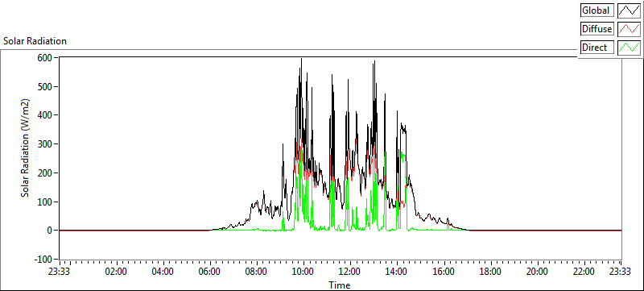Click the Diffuse red line-style icon in legend

630,29
